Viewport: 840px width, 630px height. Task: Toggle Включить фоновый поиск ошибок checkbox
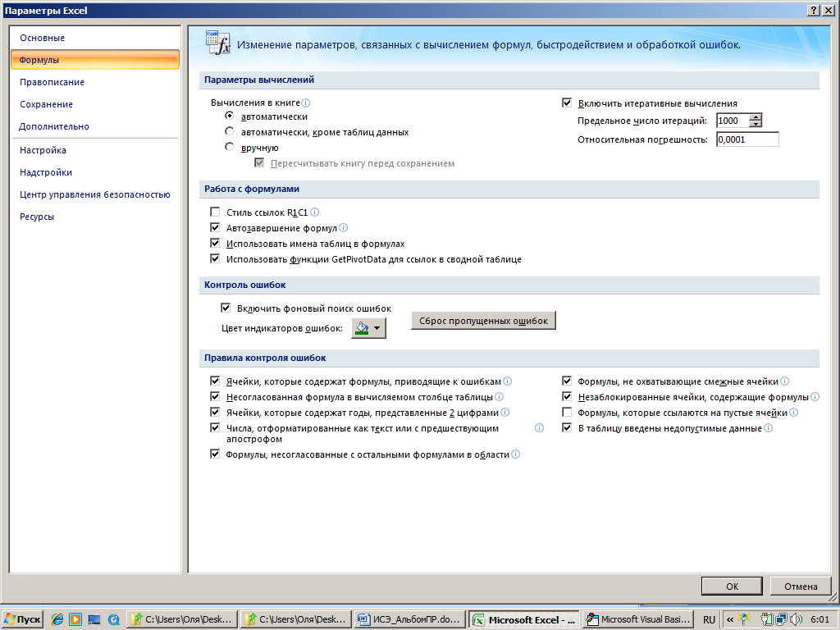[x=226, y=308]
